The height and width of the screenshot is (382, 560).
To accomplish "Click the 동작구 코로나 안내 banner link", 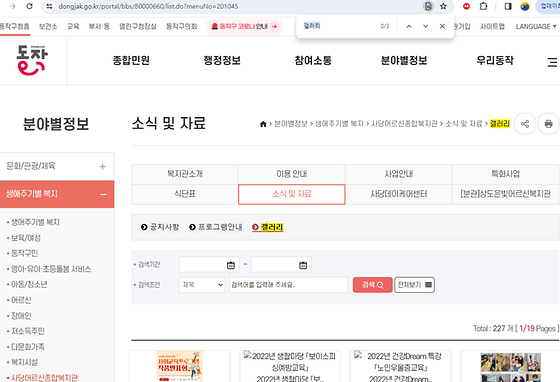I will point(244,26).
